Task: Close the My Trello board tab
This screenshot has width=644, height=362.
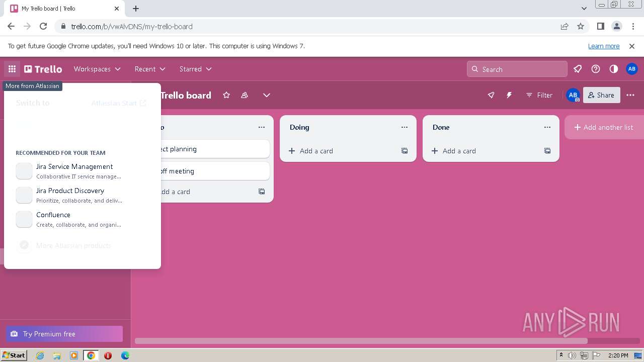Action: click(x=117, y=9)
